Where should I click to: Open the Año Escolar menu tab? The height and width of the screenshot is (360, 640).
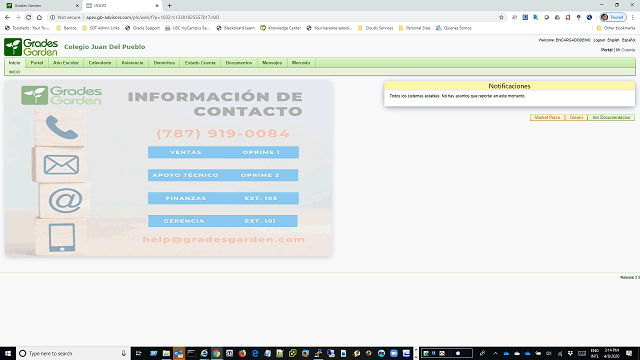(x=65, y=63)
